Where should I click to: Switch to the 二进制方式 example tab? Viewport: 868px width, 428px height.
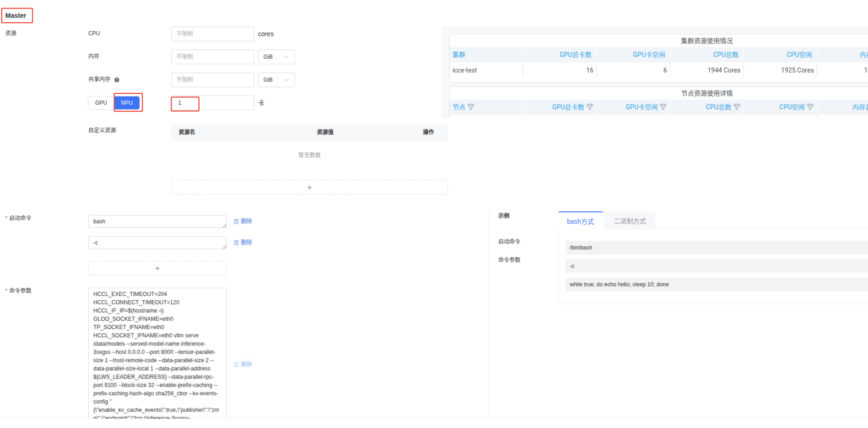pos(630,221)
